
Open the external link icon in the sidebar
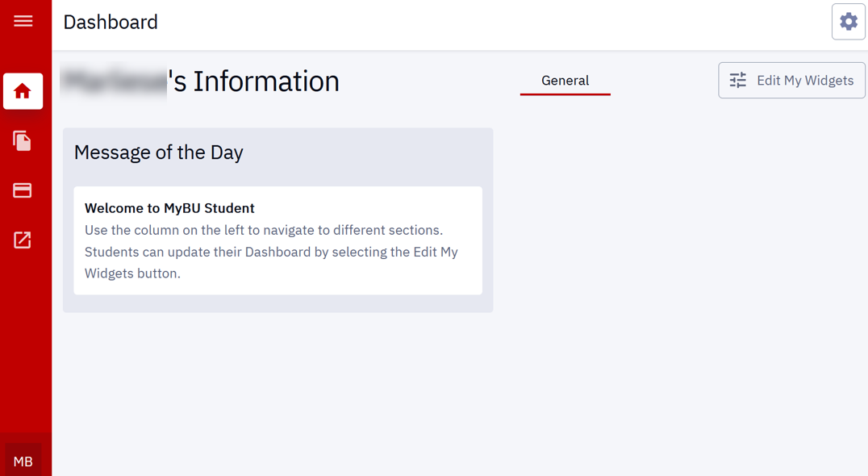23,240
